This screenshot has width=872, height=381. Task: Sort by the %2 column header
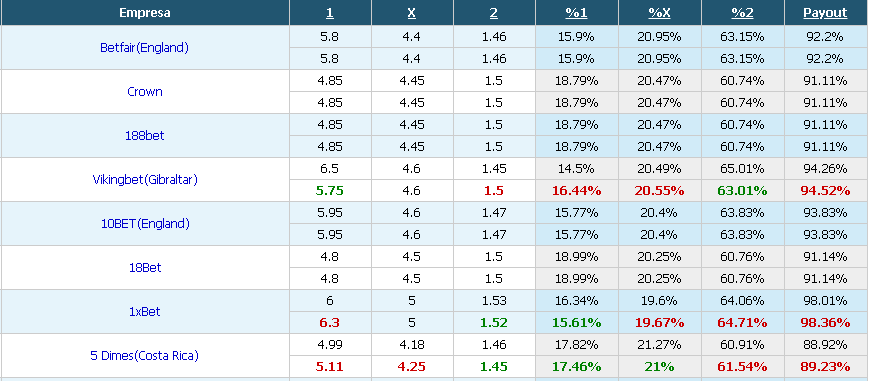[x=742, y=13]
